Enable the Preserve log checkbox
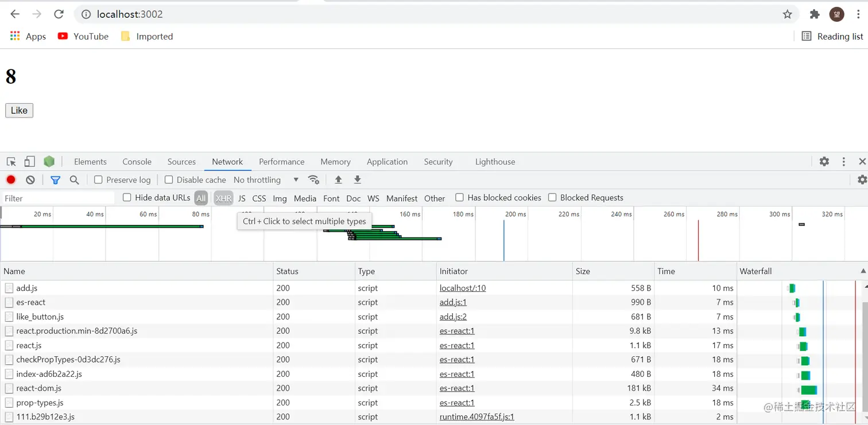Image resolution: width=868 pixels, height=425 pixels. [x=98, y=180]
